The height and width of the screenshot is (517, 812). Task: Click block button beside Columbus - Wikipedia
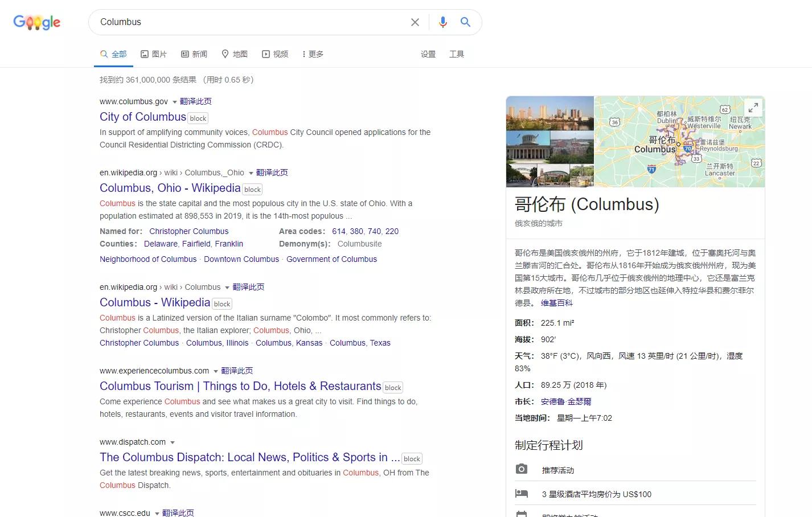click(222, 304)
